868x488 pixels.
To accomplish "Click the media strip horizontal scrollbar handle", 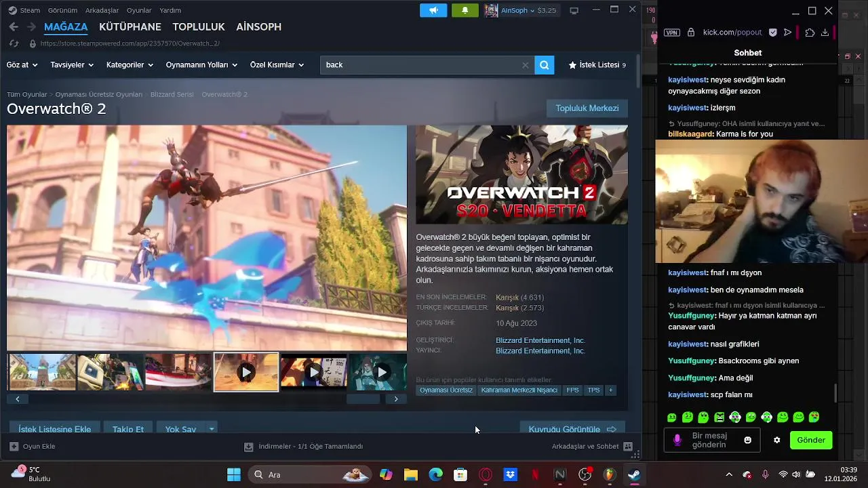I will [363, 399].
